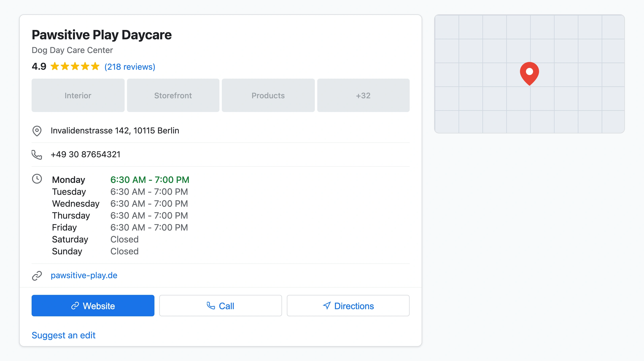The height and width of the screenshot is (361, 644).
Task: Click the red map location pin
Action: pyautogui.click(x=529, y=73)
